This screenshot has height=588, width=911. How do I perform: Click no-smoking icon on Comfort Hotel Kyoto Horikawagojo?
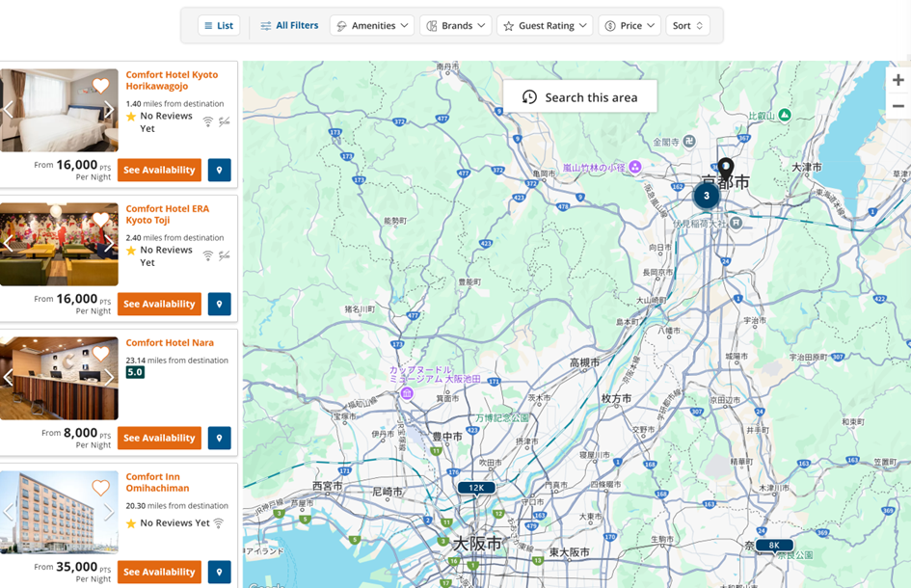click(x=225, y=121)
